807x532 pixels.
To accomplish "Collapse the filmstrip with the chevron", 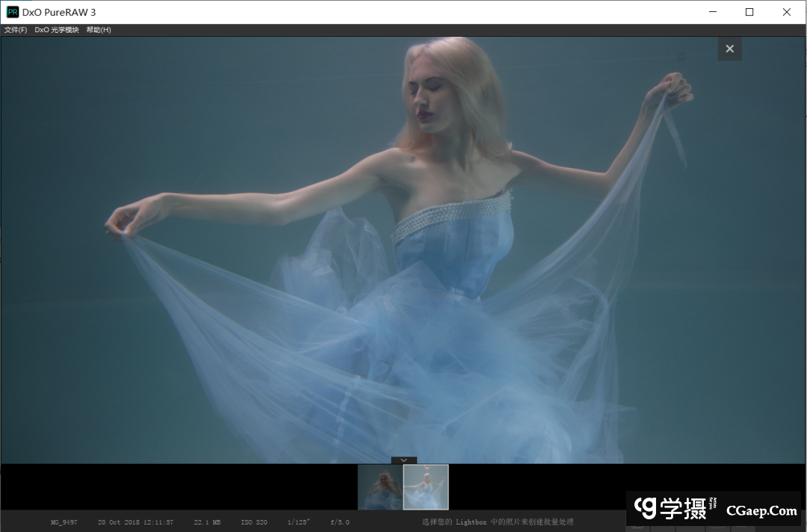I will click(x=403, y=460).
